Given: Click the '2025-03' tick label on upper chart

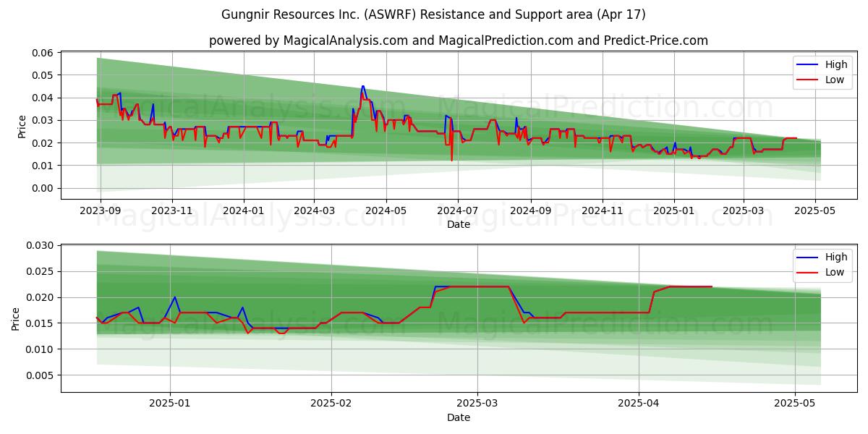Looking at the screenshot, I should pos(744,210).
